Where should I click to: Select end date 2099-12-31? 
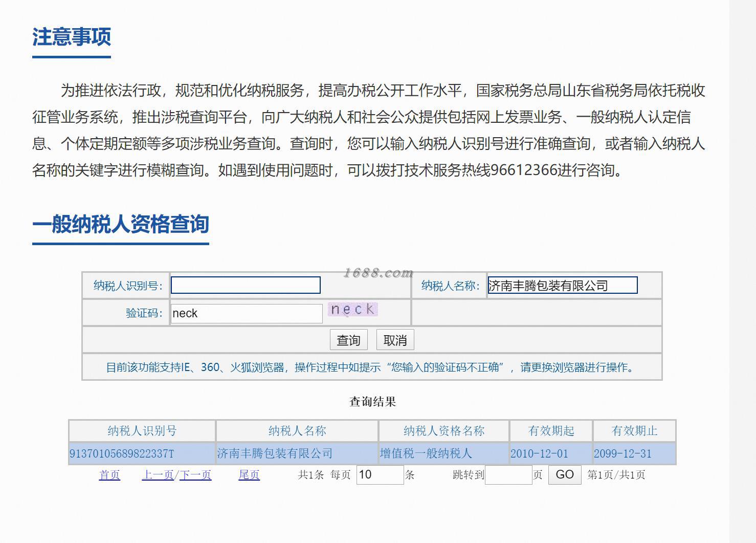634,453
